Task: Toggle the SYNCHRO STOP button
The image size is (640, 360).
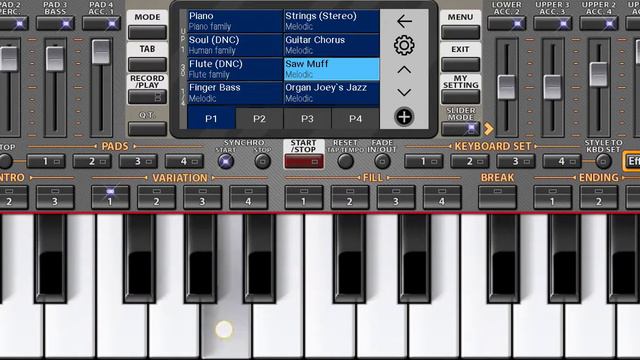Action: [x=262, y=162]
